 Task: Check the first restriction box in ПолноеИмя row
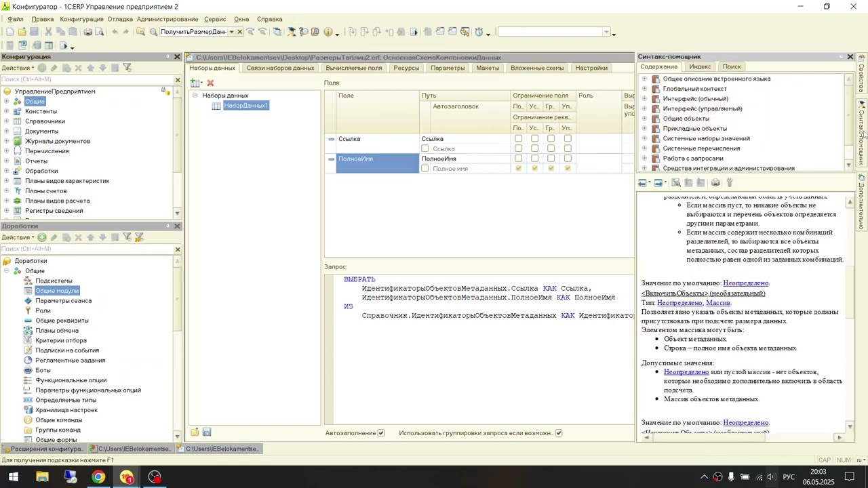(x=519, y=159)
